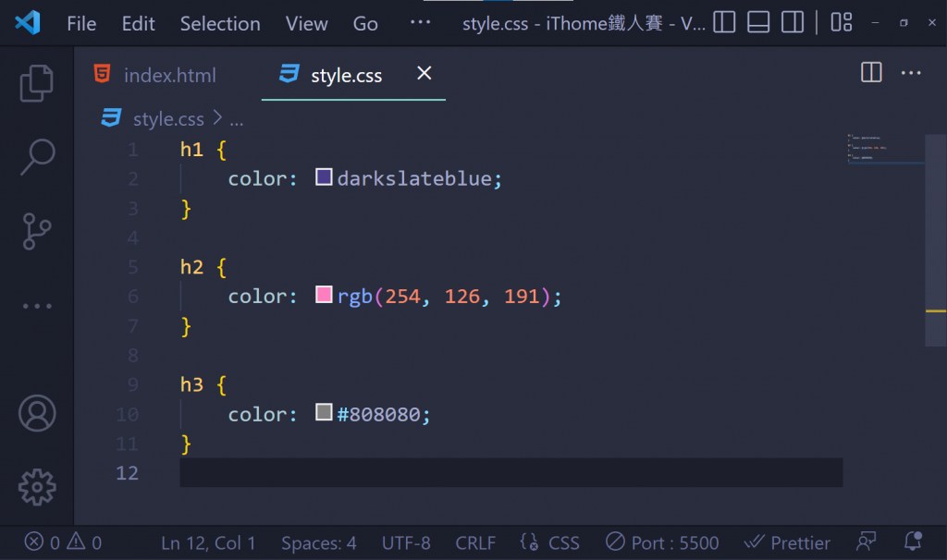Open editor More Actions ellipsis menu
947x560 pixels.
(911, 72)
